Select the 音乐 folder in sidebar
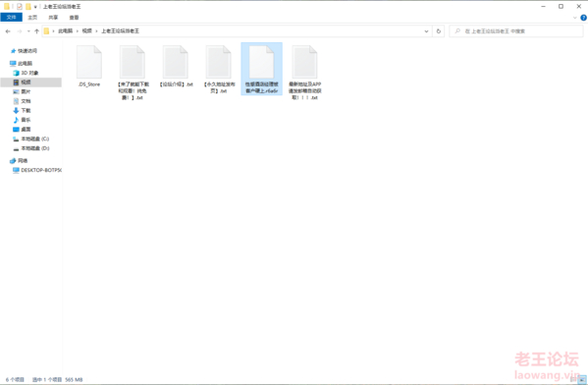588x385 pixels. click(x=26, y=120)
